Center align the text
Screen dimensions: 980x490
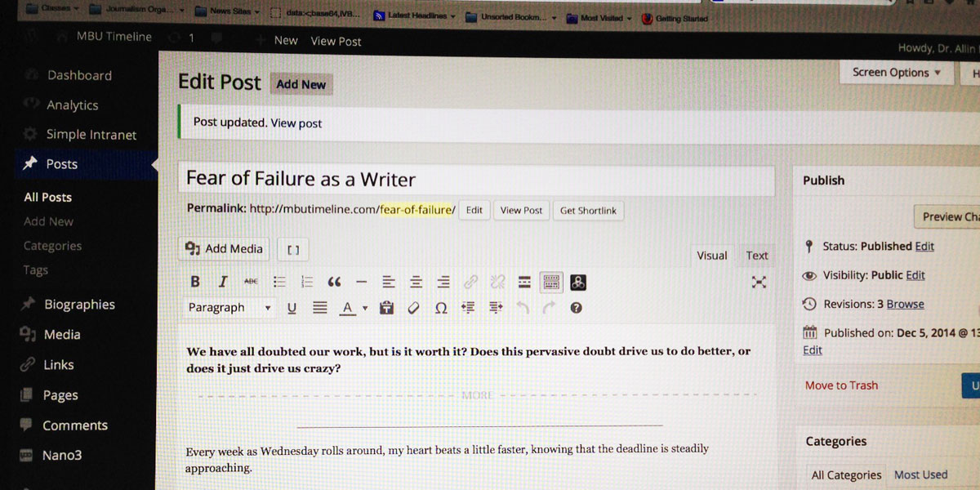416,282
